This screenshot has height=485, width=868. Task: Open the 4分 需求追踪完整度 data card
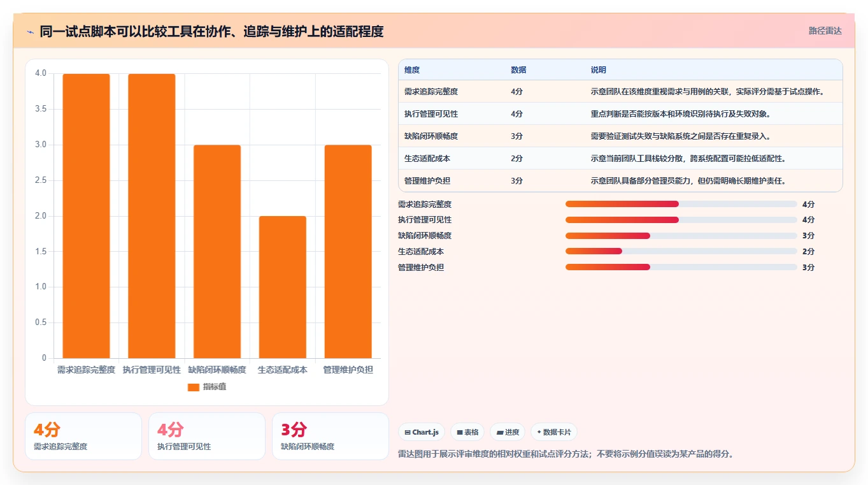tap(83, 436)
